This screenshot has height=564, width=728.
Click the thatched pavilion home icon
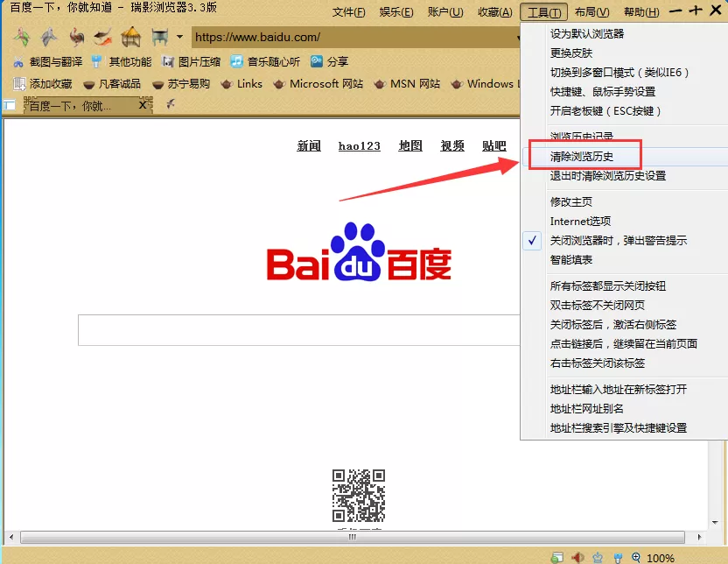131,37
